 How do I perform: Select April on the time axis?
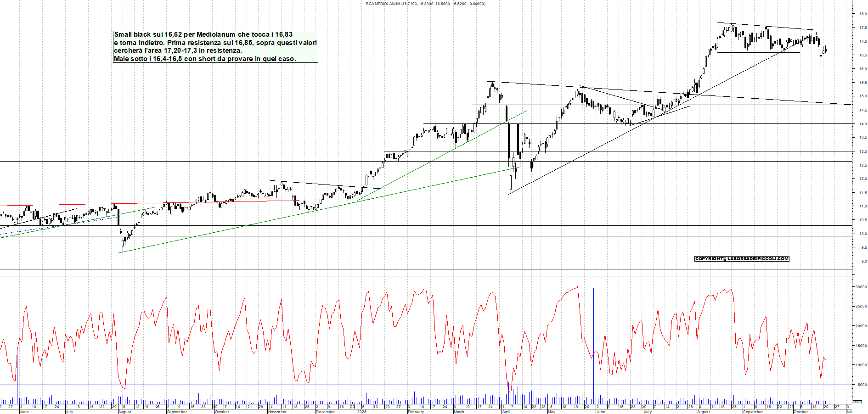(x=506, y=412)
